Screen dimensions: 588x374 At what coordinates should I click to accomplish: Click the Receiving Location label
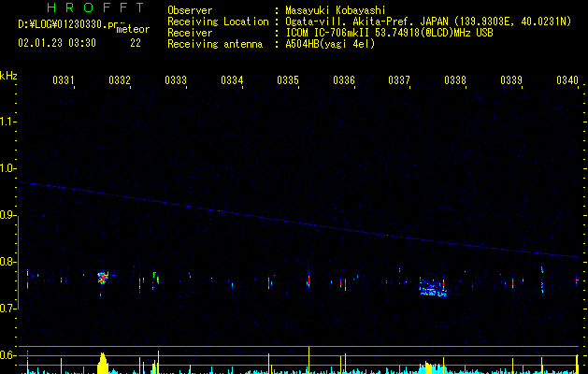pyautogui.click(x=218, y=22)
